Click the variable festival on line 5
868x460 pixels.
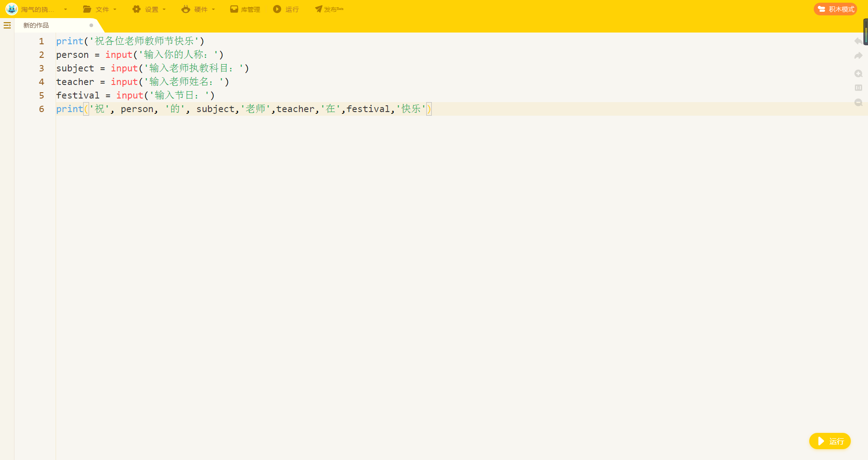tap(78, 95)
